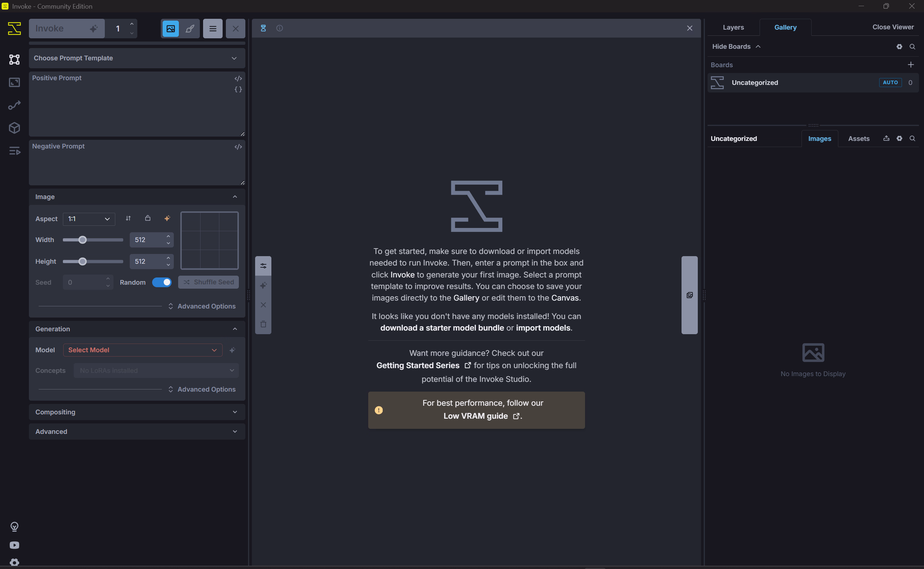Screen dimensions: 924x569
Task: Click the Invoke logo in left sidebar
Action: [x=14, y=29]
